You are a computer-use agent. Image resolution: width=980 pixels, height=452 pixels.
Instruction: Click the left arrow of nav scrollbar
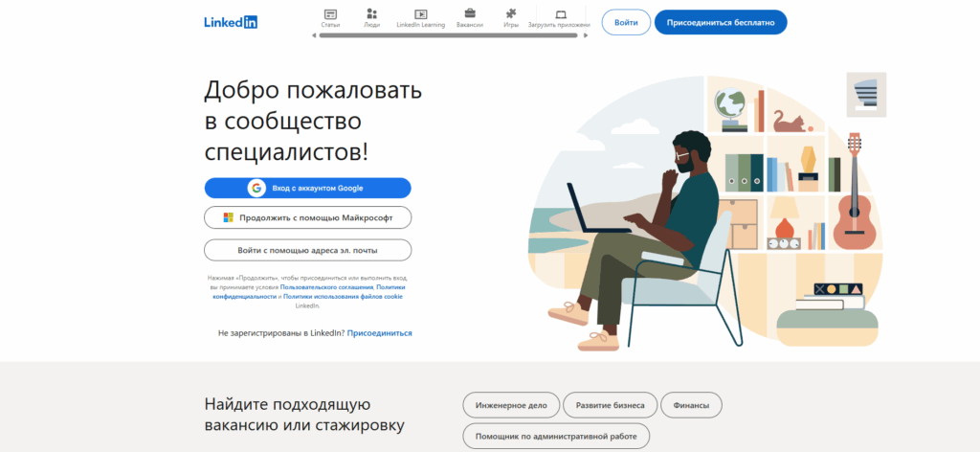coord(314,35)
